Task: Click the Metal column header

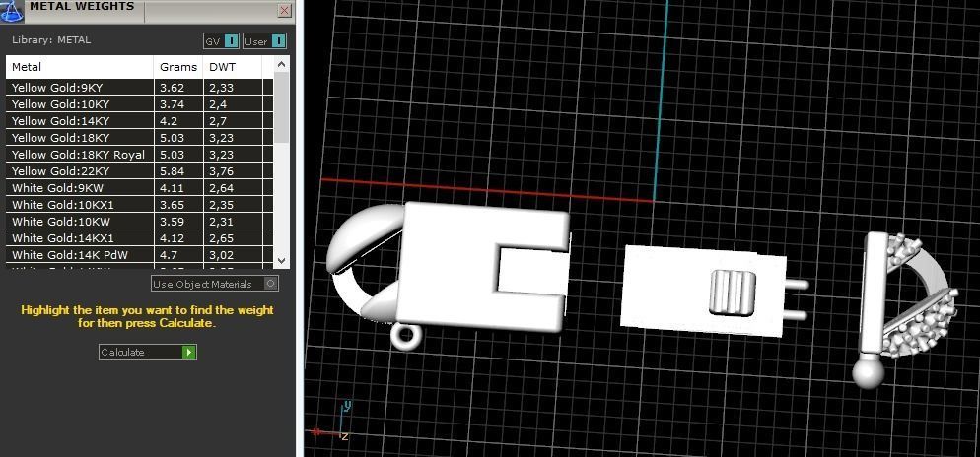Action: point(80,67)
